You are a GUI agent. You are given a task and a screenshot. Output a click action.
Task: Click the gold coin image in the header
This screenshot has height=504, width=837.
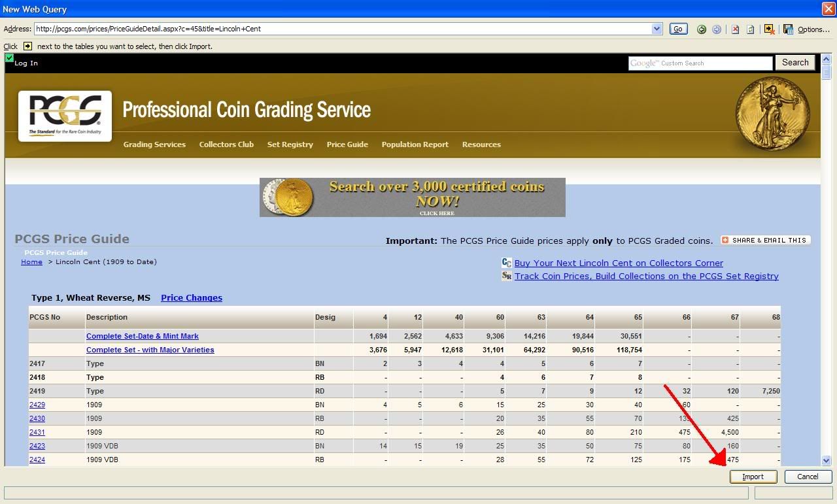[x=773, y=114]
